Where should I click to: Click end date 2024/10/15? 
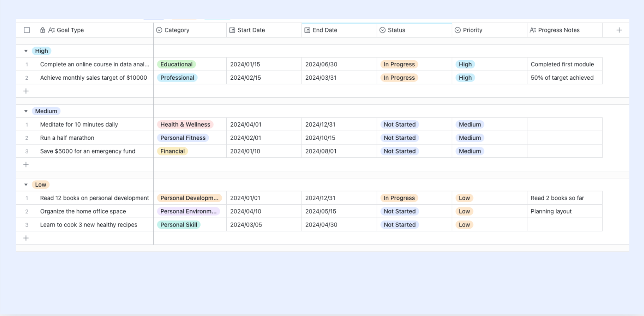pyautogui.click(x=320, y=138)
